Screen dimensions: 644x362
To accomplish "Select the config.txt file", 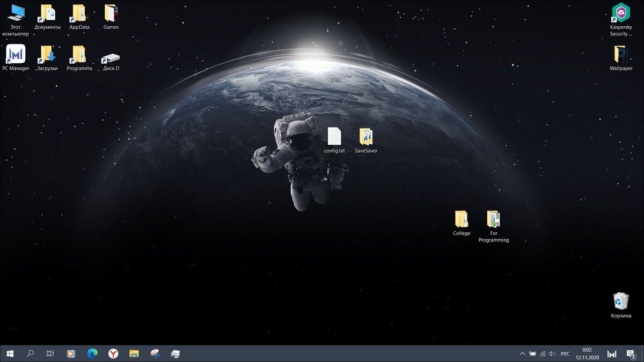I will [x=334, y=141].
